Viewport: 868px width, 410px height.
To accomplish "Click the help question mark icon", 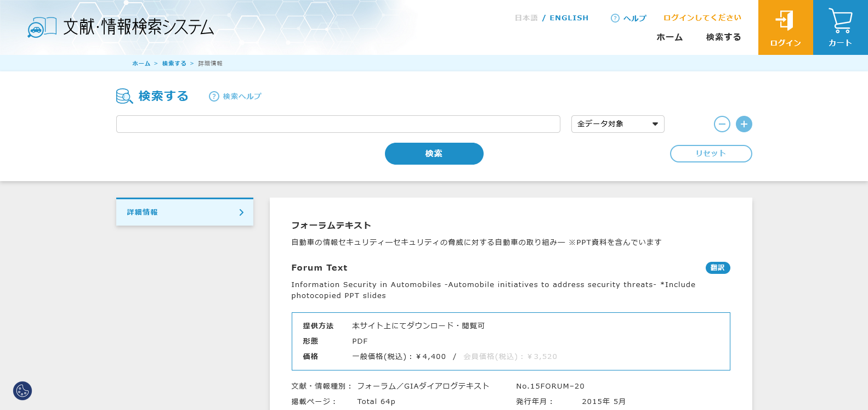I will (615, 18).
